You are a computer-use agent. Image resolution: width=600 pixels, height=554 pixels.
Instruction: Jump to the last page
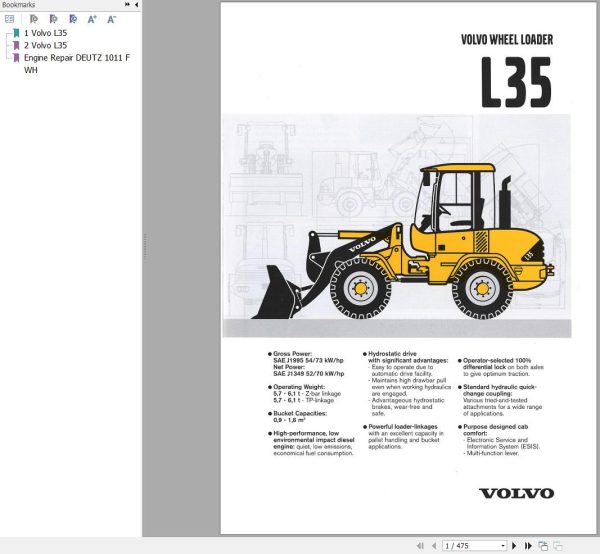pyautogui.click(x=528, y=546)
